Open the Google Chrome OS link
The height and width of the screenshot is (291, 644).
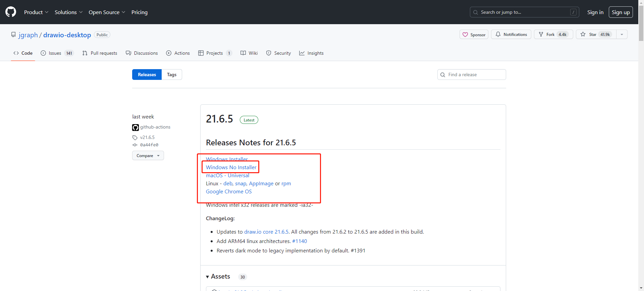click(x=229, y=191)
